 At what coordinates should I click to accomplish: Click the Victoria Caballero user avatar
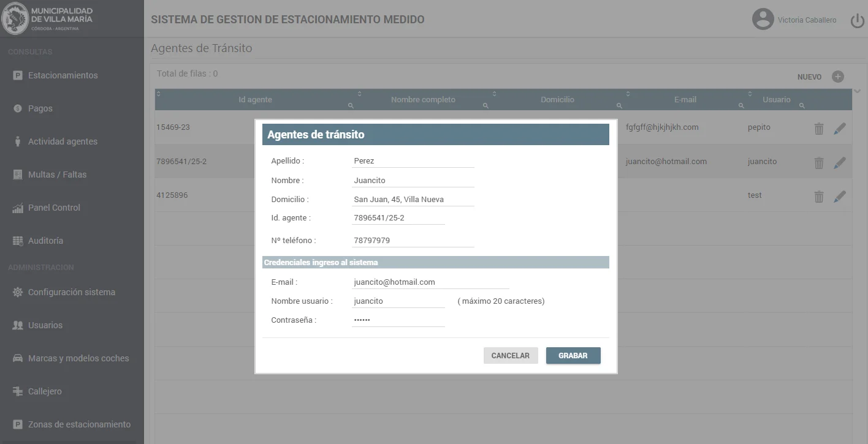[x=763, y=20]
